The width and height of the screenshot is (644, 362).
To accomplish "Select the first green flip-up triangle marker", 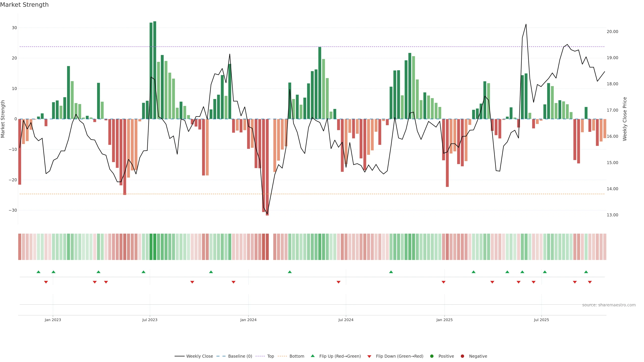I will click(x=39, y=272).
